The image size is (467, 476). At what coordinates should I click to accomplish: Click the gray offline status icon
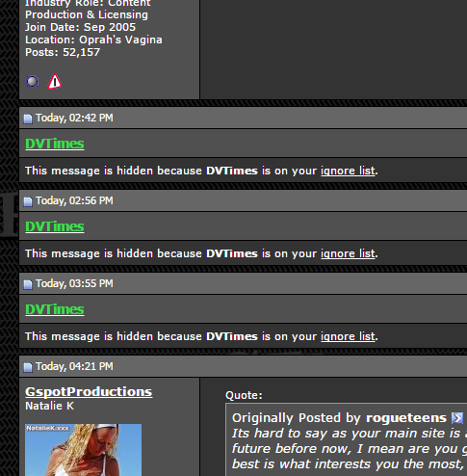[33, 81]
